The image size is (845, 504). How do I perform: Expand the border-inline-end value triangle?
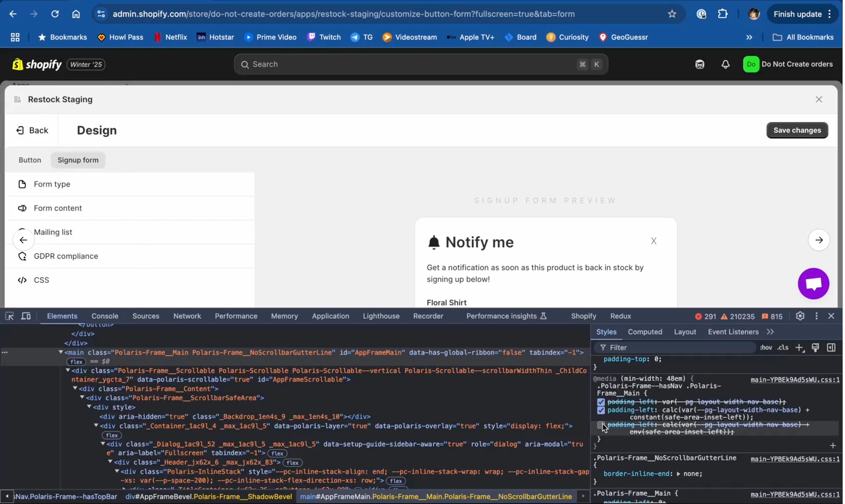[x=678, y=474]
